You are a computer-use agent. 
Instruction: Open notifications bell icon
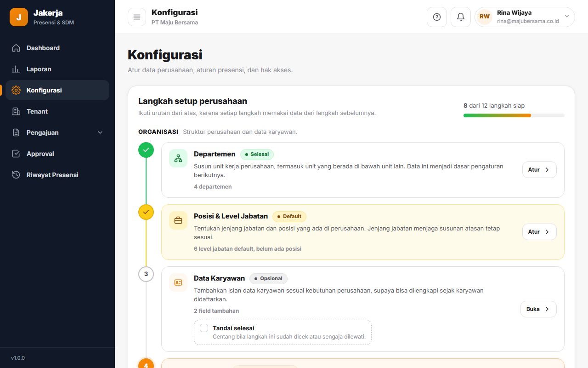[x=461, y=17]
